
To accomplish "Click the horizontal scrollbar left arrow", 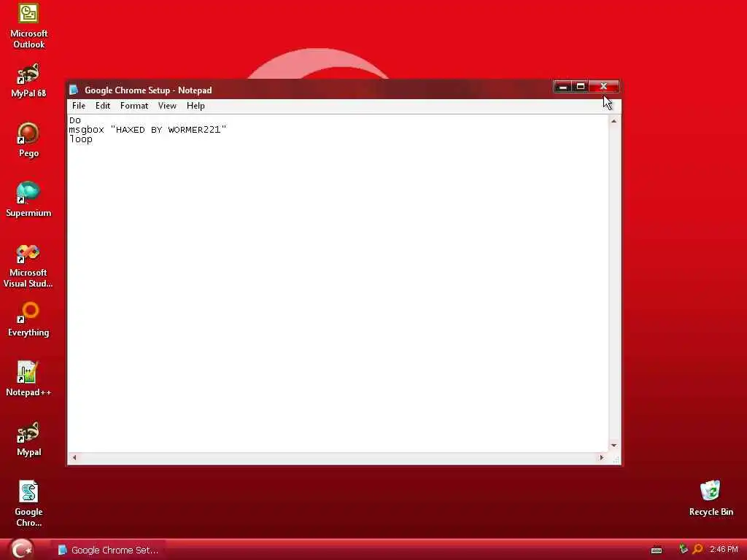I will coord(74,458).
